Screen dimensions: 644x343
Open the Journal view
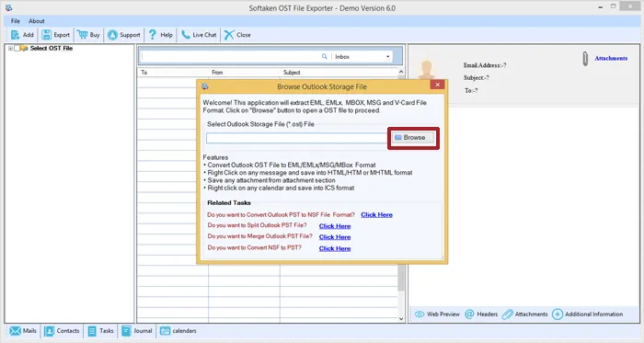(x=137, y=331)
